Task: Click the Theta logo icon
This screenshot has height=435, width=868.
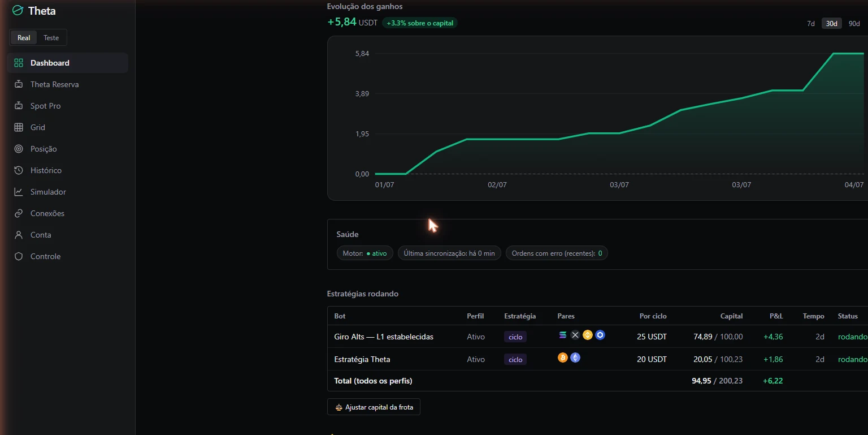Action: click(x=18, y=10)
